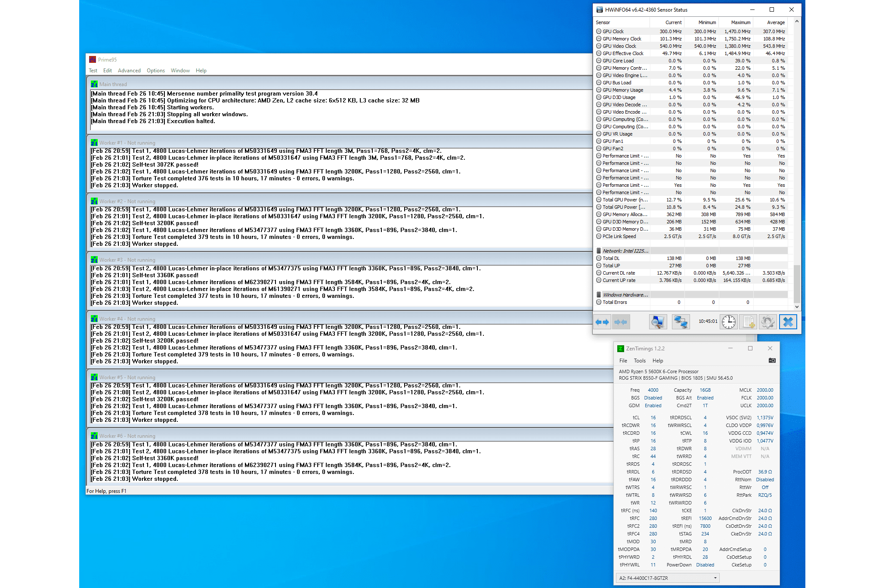Image resolution: width=885 pixels, height=588 pixels.
Task: Open the HWiNFO summary monitor-with-magnifier icon
Action: tap(658, 322)
